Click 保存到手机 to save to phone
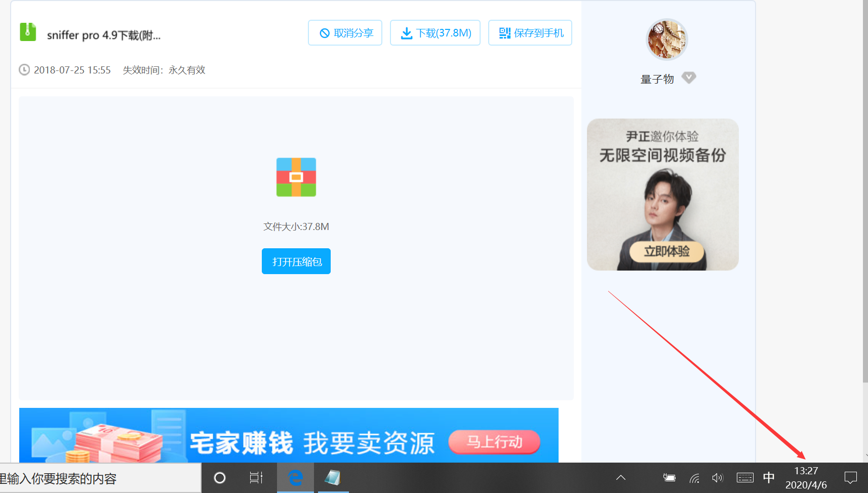 (x=530, y=32)
